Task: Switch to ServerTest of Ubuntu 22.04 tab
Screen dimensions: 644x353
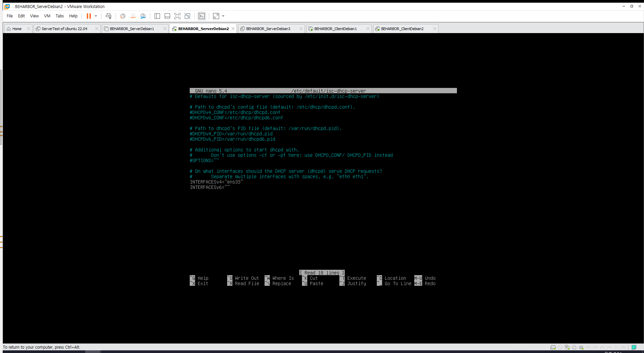Action: [x=64, y=29]
